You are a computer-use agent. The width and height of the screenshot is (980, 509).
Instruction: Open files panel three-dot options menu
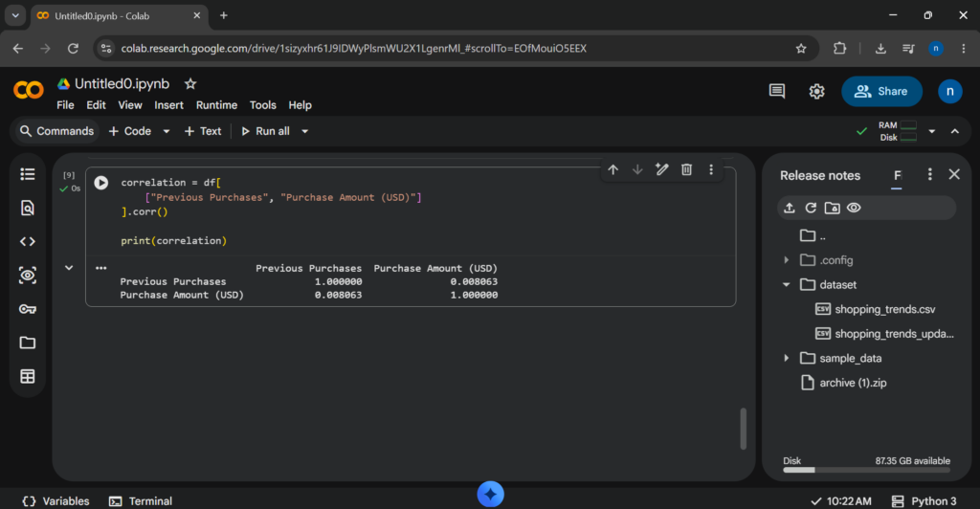pyautogui.click(x=929, y=175)
